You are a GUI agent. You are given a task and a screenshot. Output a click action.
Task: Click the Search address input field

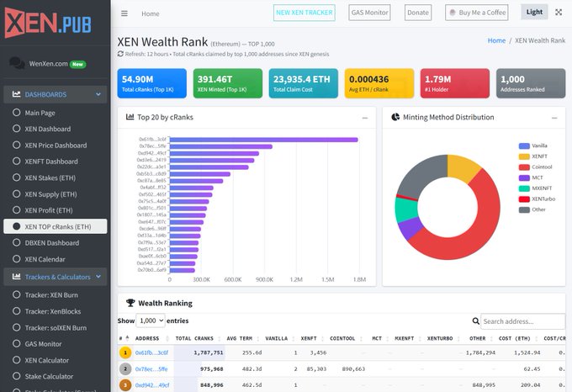click(522, 321)
